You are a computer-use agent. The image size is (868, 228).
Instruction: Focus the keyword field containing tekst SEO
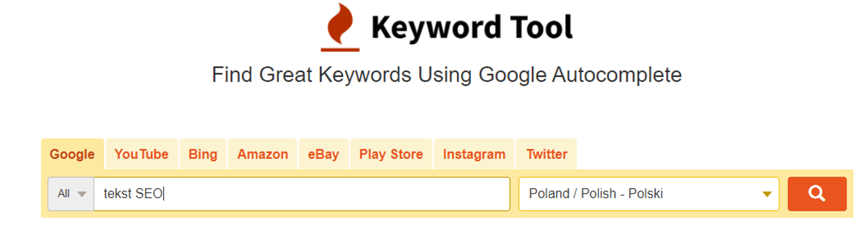pos(315,194)
